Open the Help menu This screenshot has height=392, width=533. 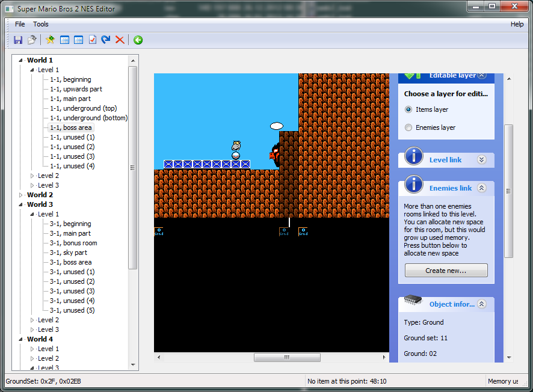point(517,24)
